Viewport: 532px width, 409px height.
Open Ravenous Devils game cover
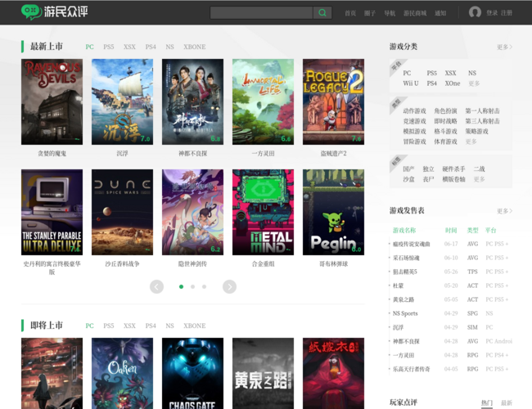(x=52, y=101)
